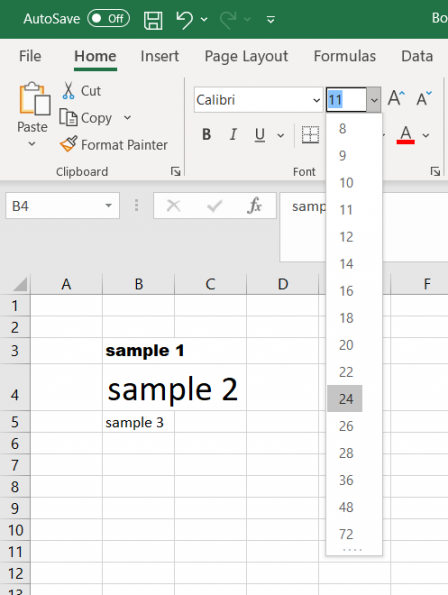Open the Name Box dropdown arrow

(x=108, y=206)
